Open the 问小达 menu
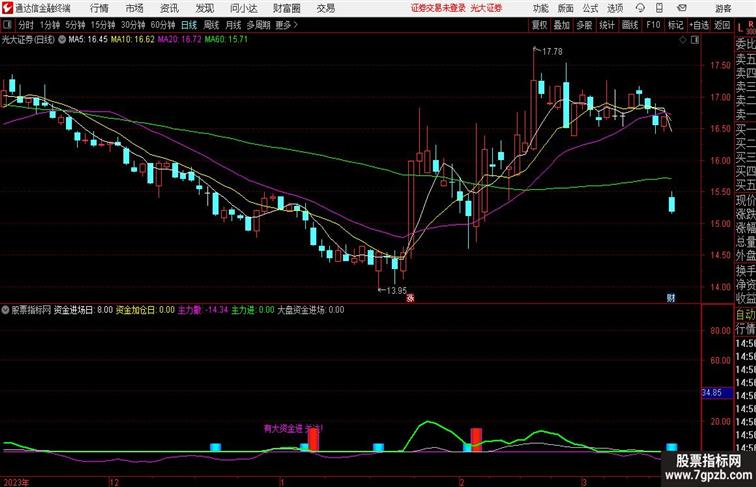Viewport: 756px width, 487px height. pos(243,8)
